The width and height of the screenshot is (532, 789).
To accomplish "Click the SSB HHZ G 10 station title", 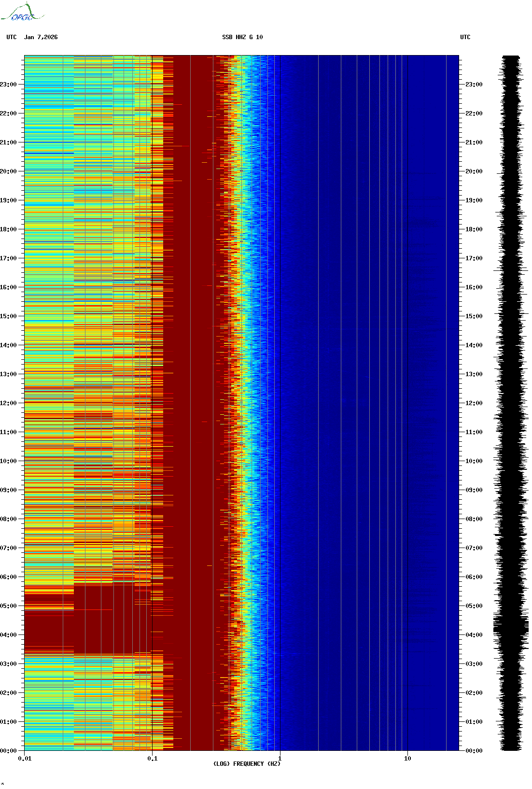I will (242, 37).
